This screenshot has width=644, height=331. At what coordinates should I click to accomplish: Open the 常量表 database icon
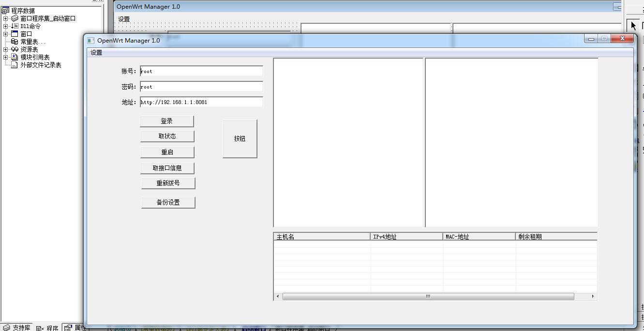pos(15,42)
